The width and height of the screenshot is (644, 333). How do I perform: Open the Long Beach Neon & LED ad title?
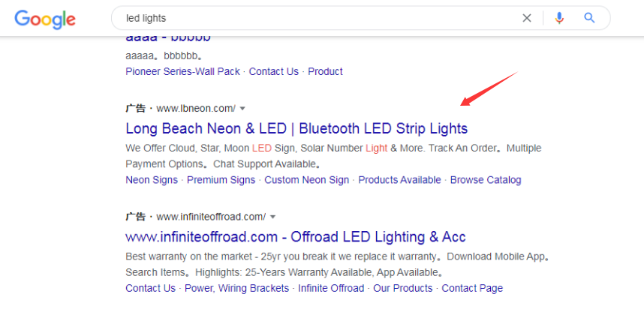[296, 128]
